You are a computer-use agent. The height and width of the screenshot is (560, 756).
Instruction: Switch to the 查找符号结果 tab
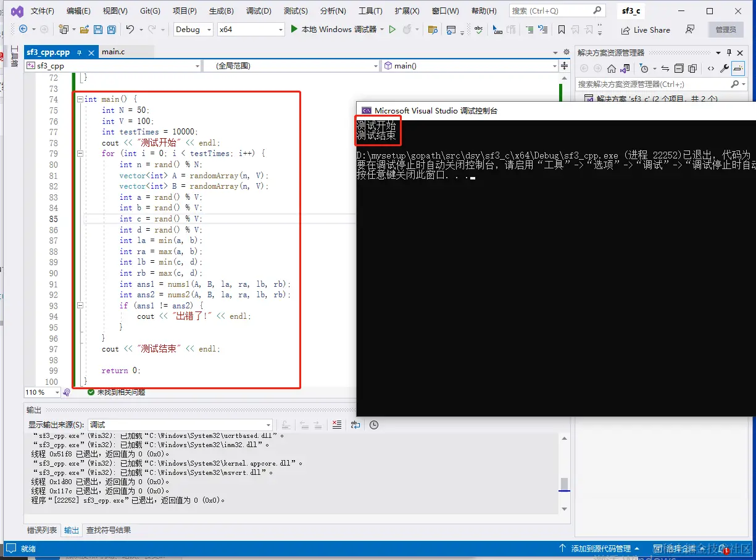coord(109,530)
